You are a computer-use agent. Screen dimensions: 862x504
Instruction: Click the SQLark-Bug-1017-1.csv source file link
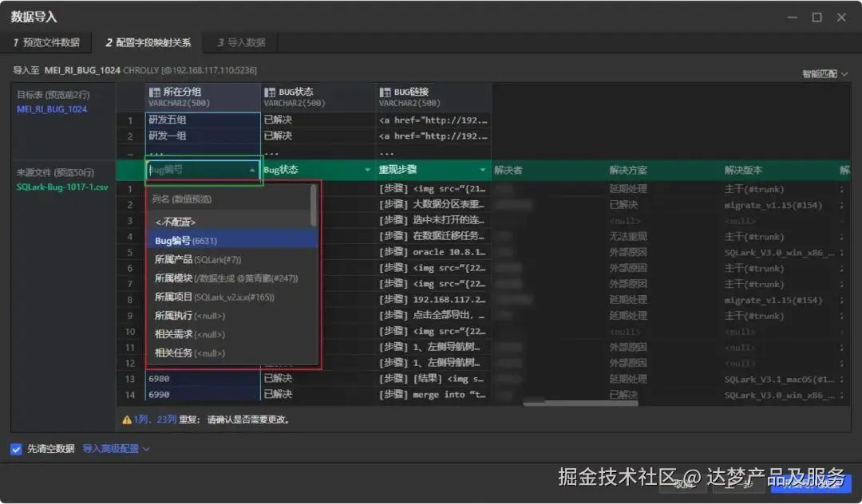62,187
